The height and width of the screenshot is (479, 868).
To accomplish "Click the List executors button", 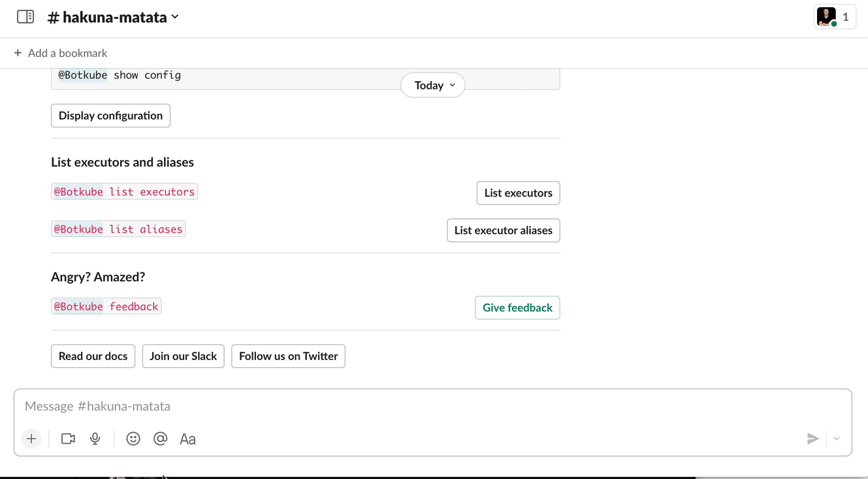I will tap(518, 193).
